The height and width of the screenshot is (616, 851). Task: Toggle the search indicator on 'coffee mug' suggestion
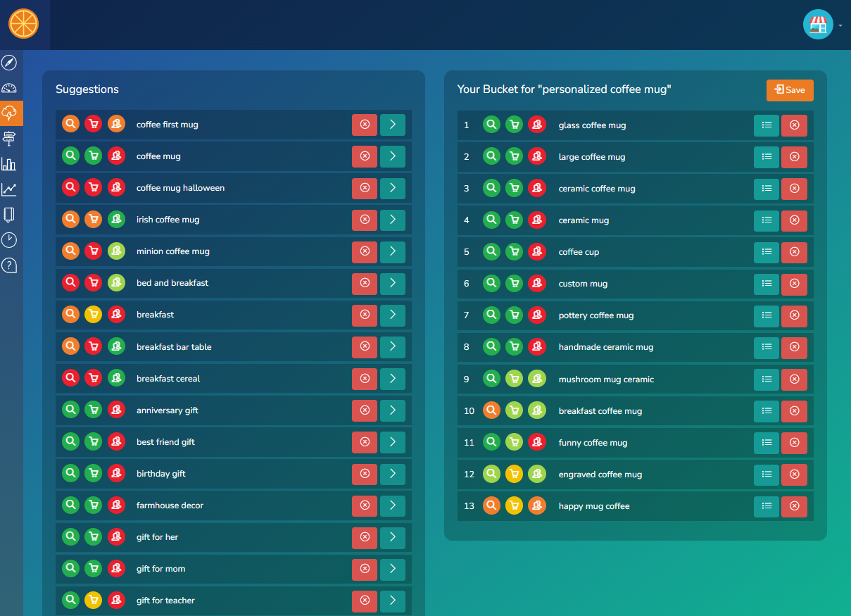(70, 156)
